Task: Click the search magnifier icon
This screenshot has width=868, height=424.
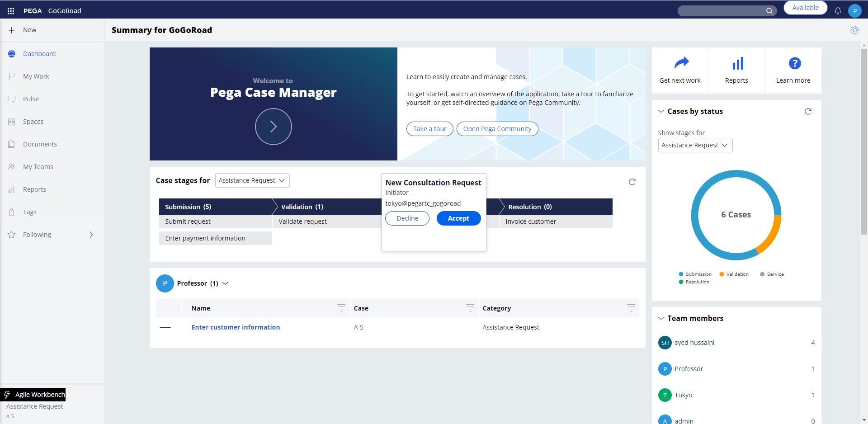Action: point(769,11)
